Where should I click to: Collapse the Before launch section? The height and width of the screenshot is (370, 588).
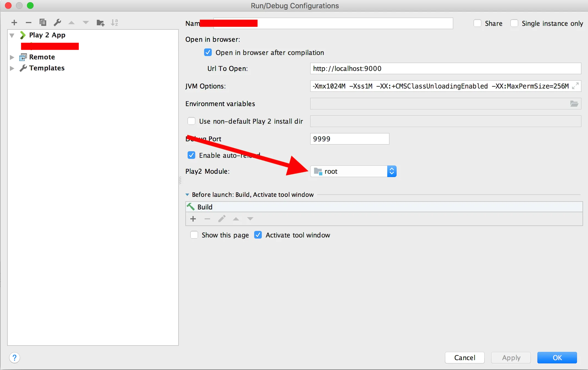click(x=187, y=195)
